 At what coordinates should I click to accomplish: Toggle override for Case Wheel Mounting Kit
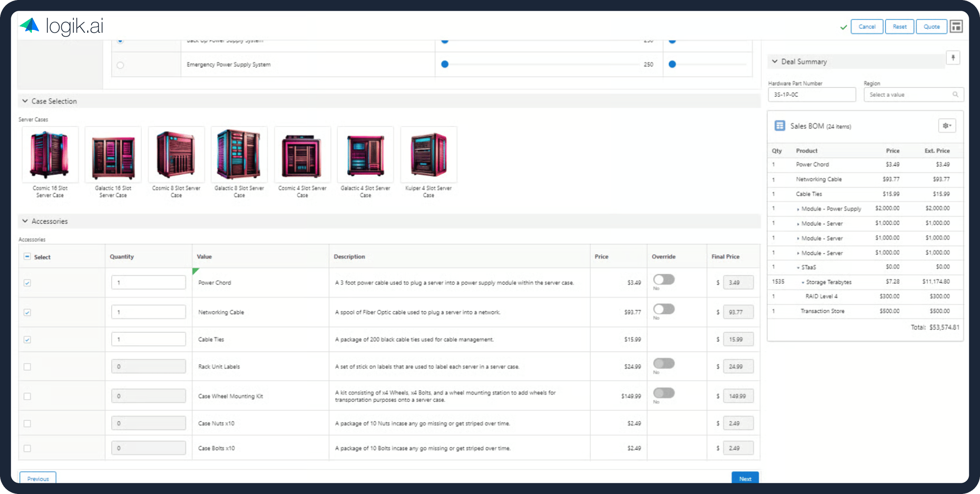pyautogui.click(x=664, y=393)
